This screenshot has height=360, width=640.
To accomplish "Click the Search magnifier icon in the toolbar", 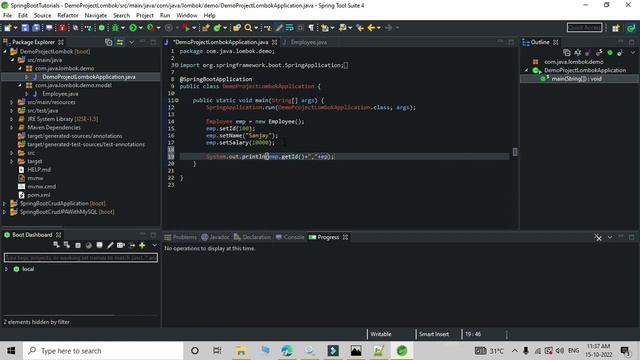I will pos(248,28).
